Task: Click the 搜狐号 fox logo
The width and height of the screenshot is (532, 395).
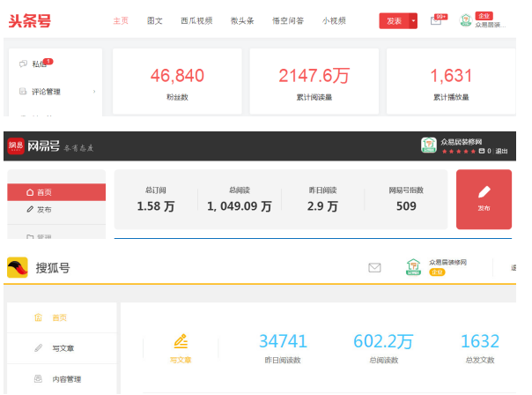Action: pyautogui.click(x=18, y=268)
